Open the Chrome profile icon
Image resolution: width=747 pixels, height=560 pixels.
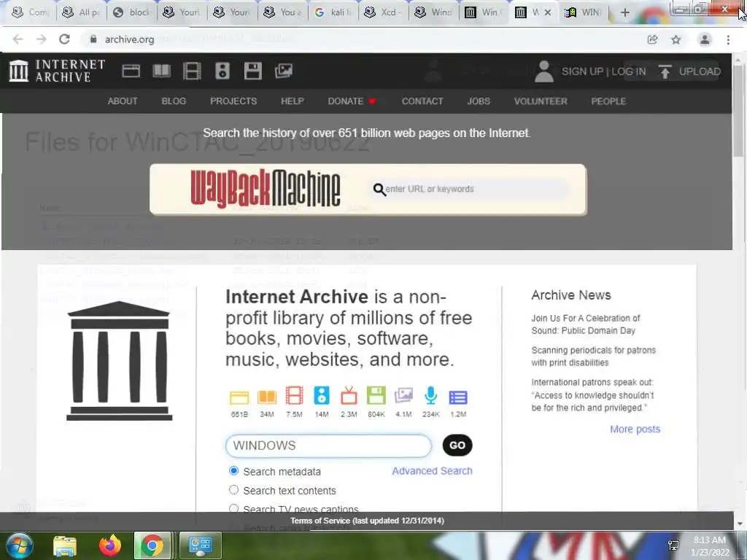tap(705, 39)
